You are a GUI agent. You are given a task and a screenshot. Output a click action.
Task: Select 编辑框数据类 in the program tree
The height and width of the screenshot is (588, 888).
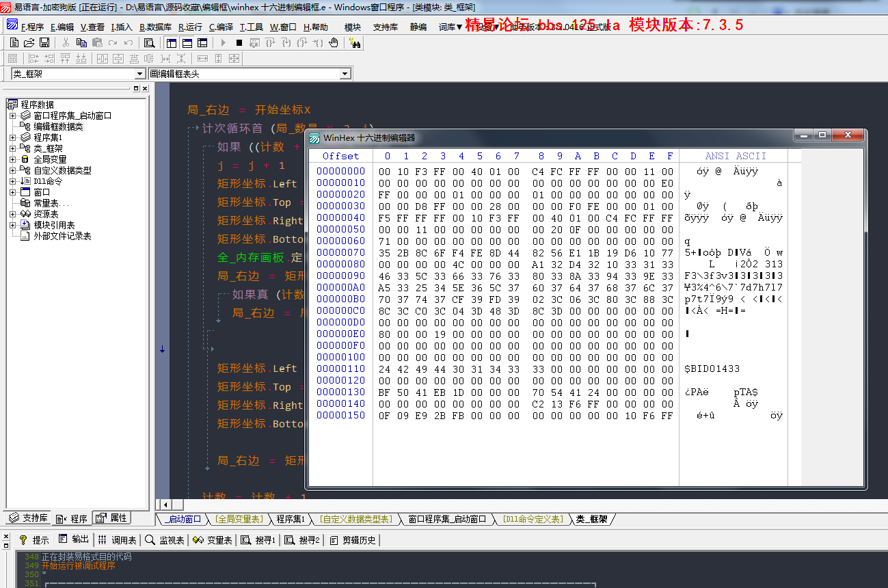(x=59, y=126)
